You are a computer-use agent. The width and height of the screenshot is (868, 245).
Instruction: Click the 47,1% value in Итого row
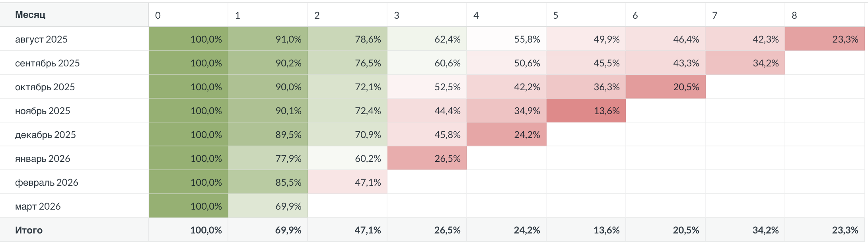[368, 230]
